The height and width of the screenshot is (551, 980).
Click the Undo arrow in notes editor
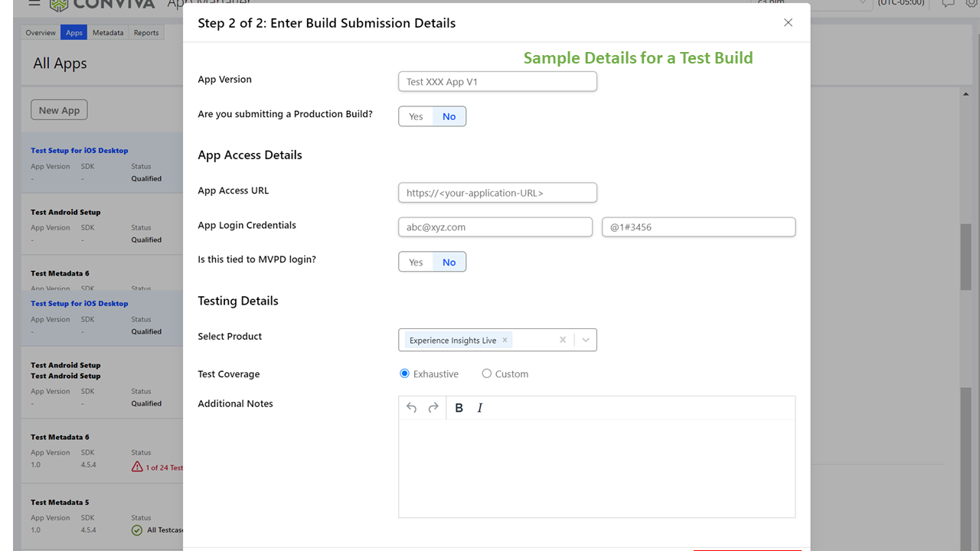point(412,408)
